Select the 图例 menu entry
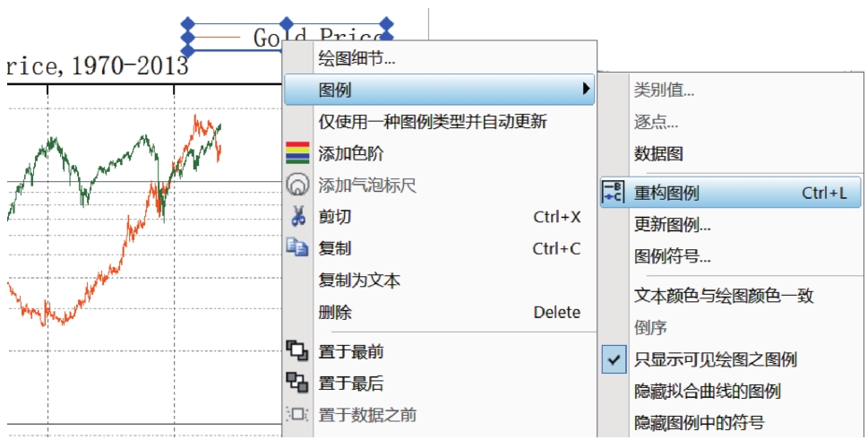 tap(440, 89)
